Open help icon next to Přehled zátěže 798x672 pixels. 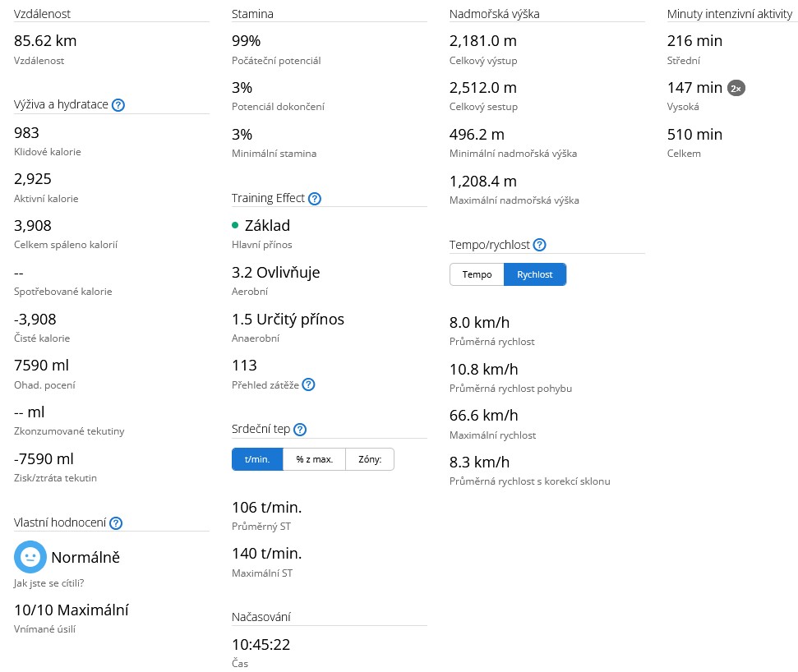[308, 384]
